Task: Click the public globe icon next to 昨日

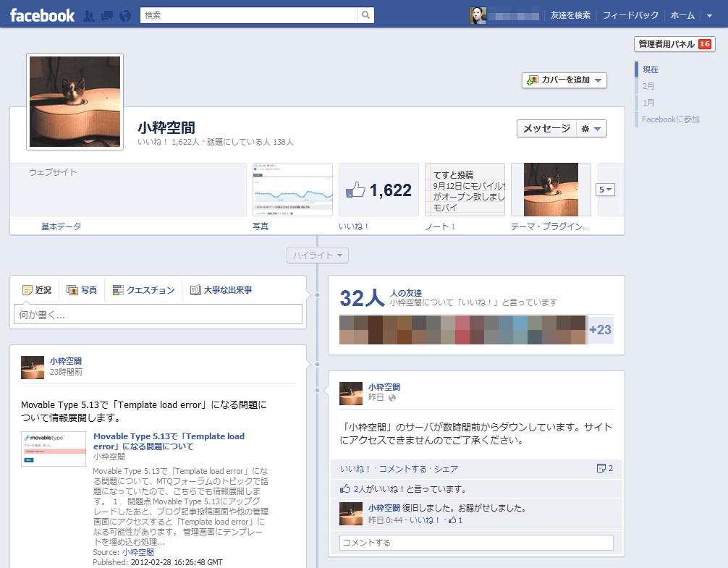Action: coord(392,398)
